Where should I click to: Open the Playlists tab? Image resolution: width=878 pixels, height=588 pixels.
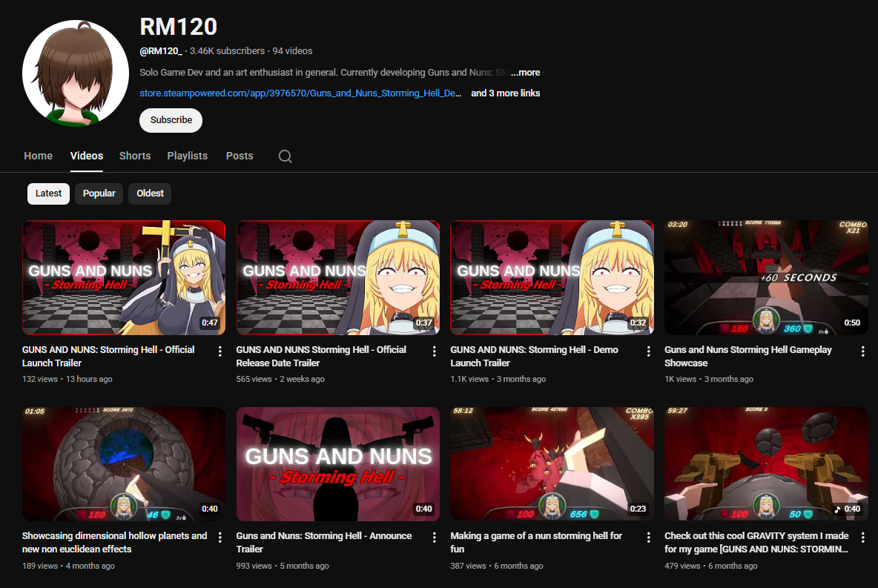pos(187,156)
